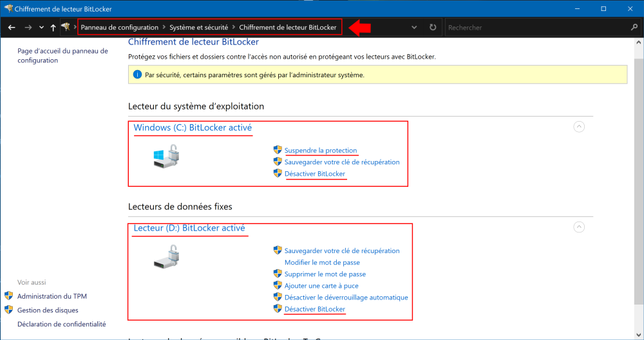Click Modifier le mot de passe

click(323, 262)
